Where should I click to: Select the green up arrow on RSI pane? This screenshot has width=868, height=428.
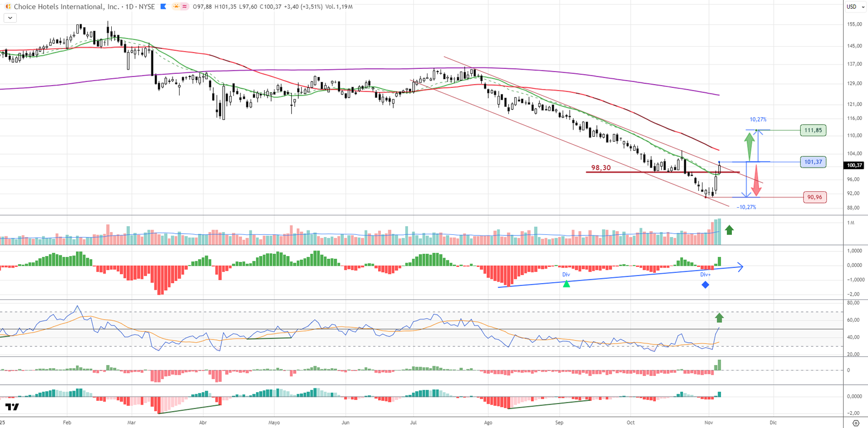(719, 317)
